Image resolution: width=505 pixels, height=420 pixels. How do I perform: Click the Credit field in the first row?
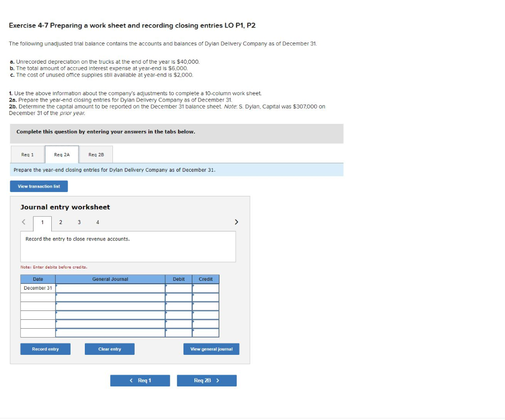(x=206, y=288)
